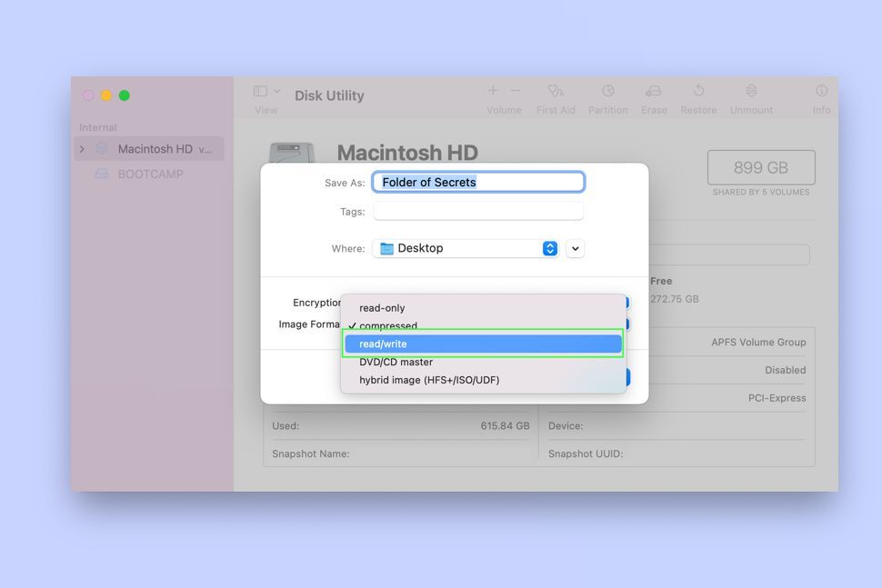Click the Tags input field
882x588 pixels.
[x=478, y=211]
